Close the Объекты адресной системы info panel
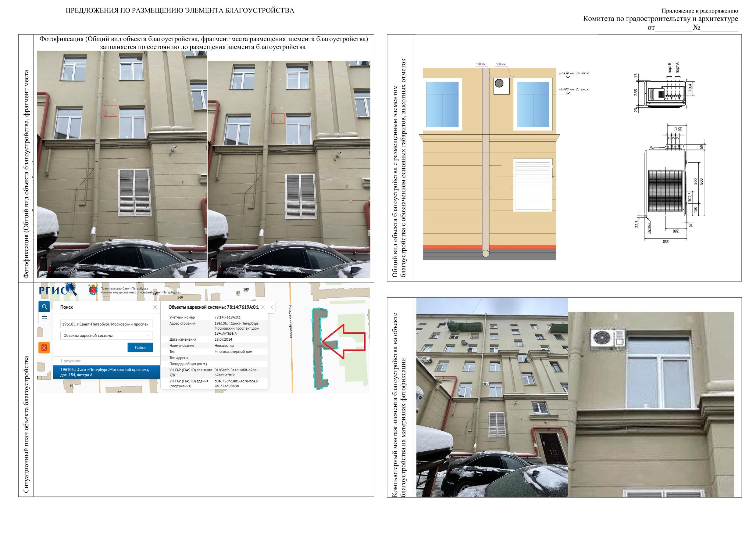The height and width of the screenshot is (535, 756). [x=262, y=307]
